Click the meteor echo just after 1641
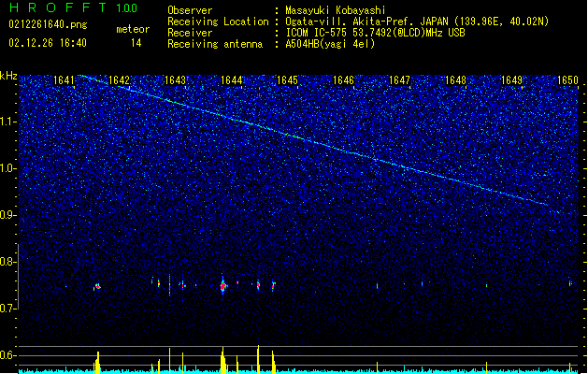This screenshot has height=374, width=588. pos(97,287)
